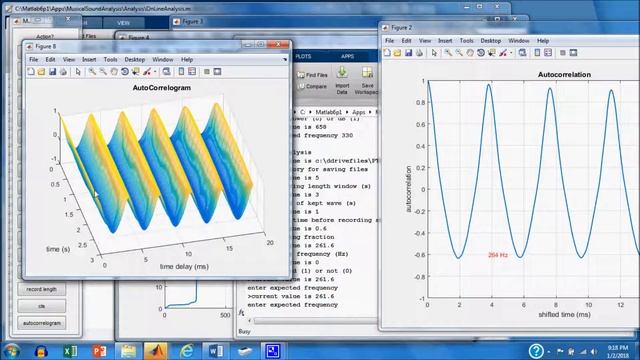This screenshot has width=640, height=360.
Task: Insert Legend in Figure 2
Action: (x=548, y=53)
